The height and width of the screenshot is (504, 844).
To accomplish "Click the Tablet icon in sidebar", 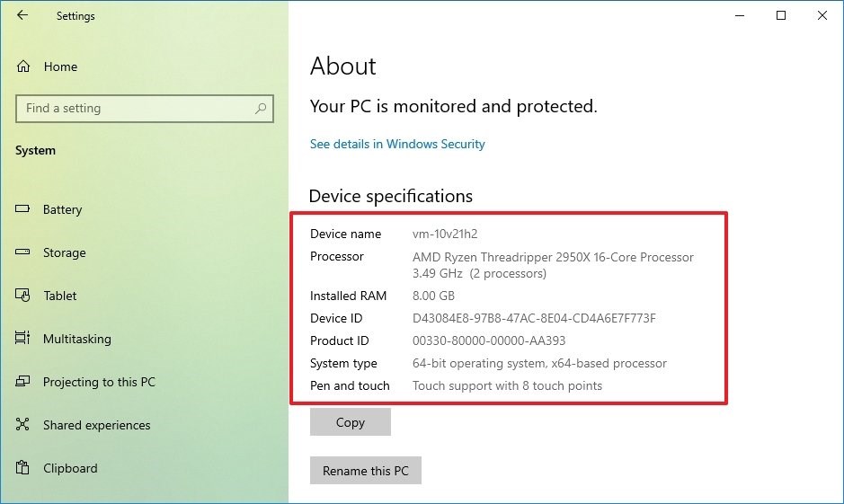I will (x=23, y=296).
